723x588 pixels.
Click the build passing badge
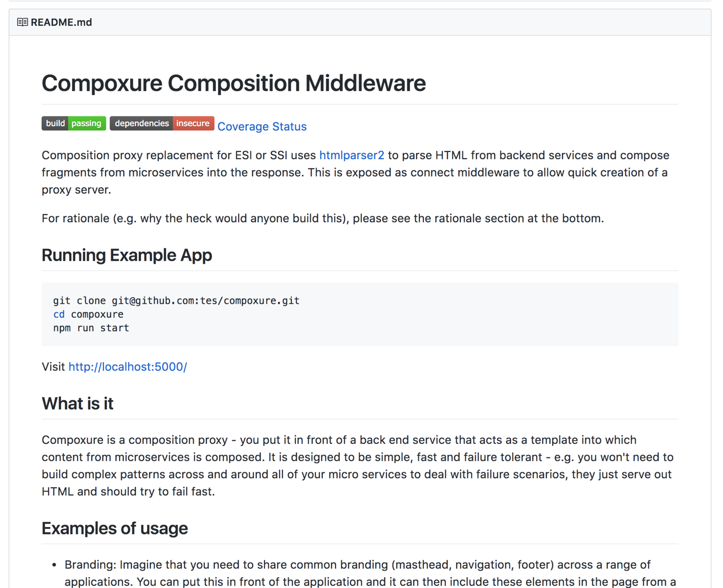tap(74, 123)
